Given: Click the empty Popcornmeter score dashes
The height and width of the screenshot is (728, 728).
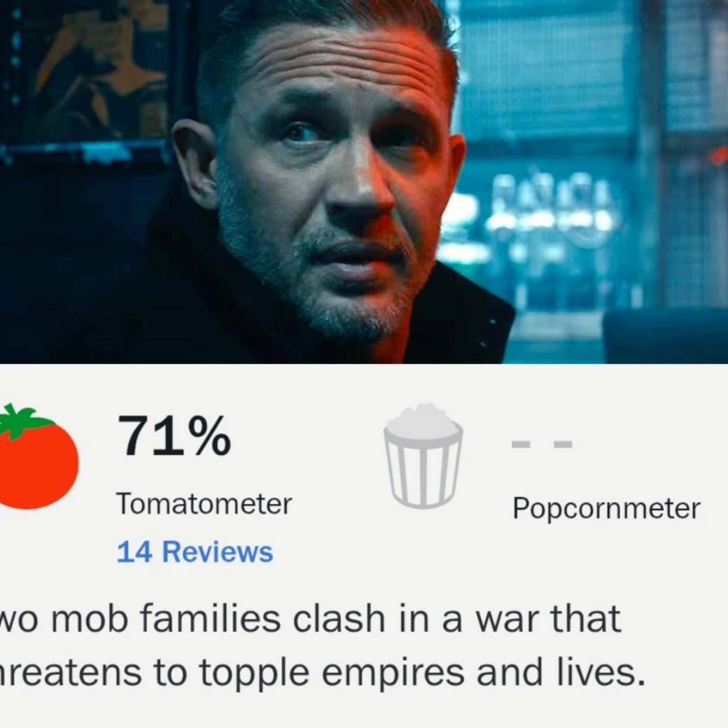Looking at the screenshot, I should click(542, 444).
